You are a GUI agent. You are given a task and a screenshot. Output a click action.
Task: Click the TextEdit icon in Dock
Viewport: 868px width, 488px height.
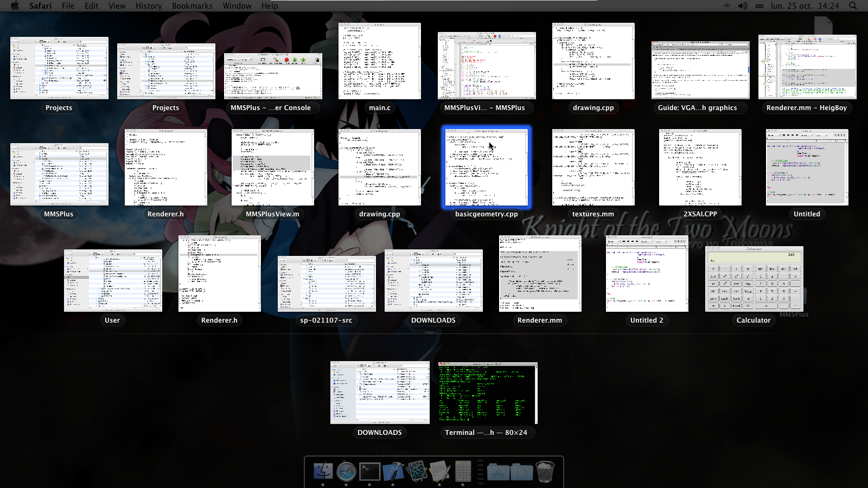point(440,471)
